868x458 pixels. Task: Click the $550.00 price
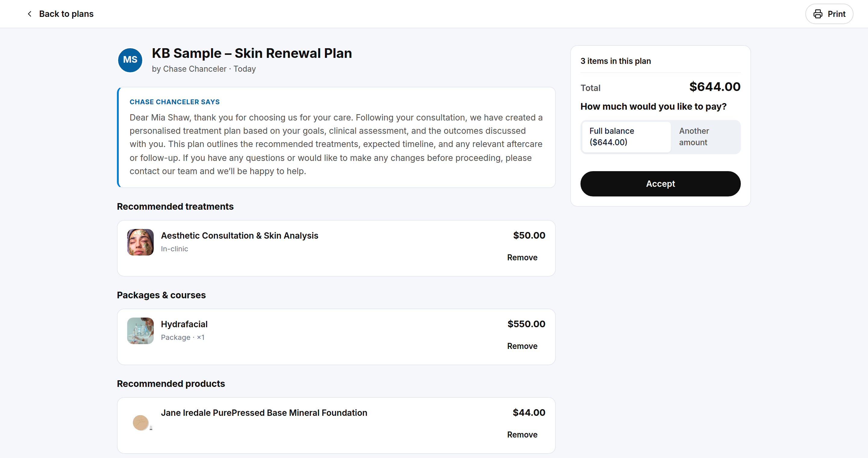click(526, 324)
